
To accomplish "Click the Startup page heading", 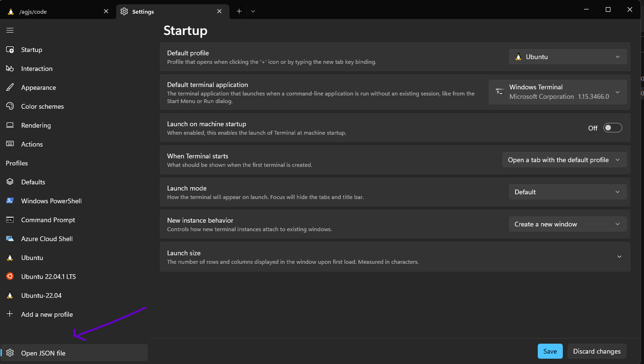I will 186,31.
